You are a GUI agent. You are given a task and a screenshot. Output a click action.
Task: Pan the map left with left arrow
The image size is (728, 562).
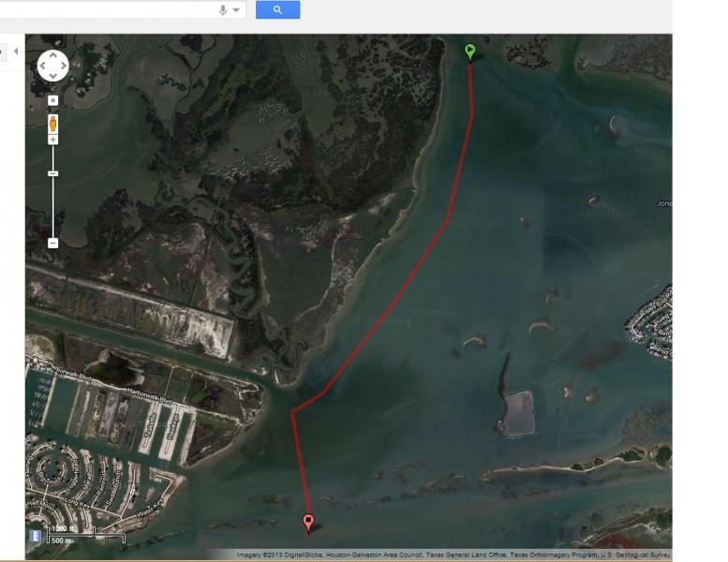(43, 66)
